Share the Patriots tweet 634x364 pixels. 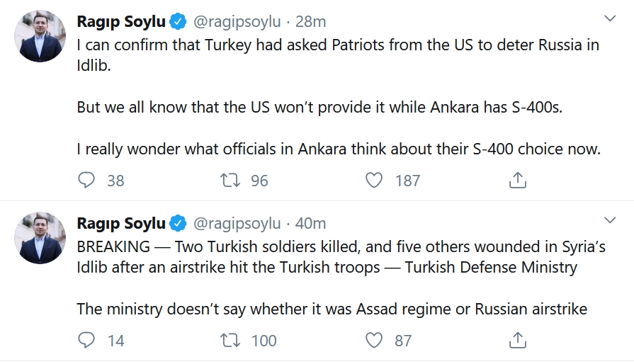(518, 181)
